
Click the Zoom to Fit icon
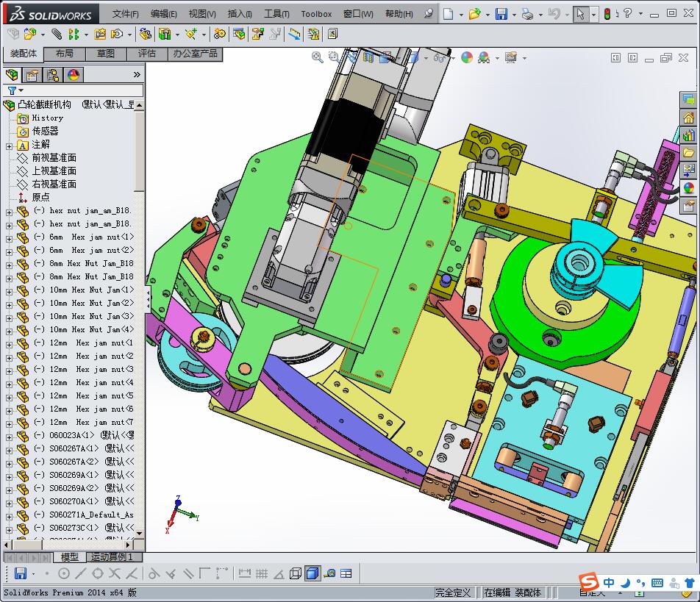click(317, 57)
